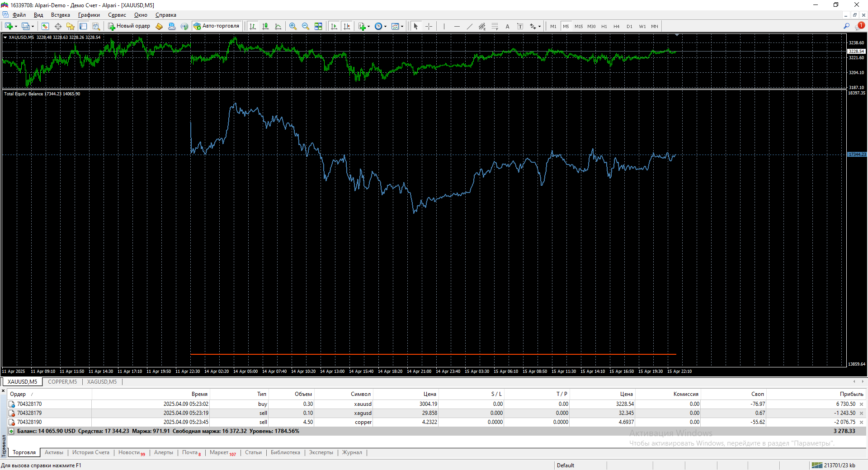Select the arrow cursor tool
Viewport: 868px width, 470px height.
click(x=416, y=26)
